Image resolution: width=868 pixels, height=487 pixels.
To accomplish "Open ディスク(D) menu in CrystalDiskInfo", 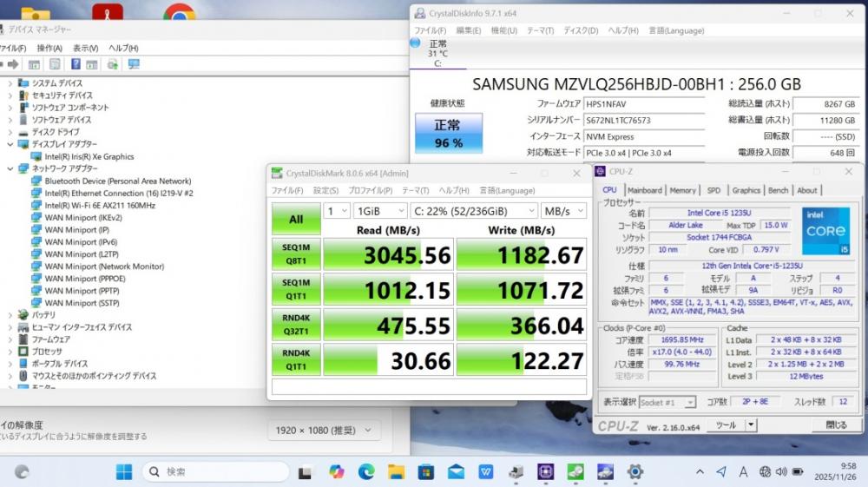I will [581, 30].
